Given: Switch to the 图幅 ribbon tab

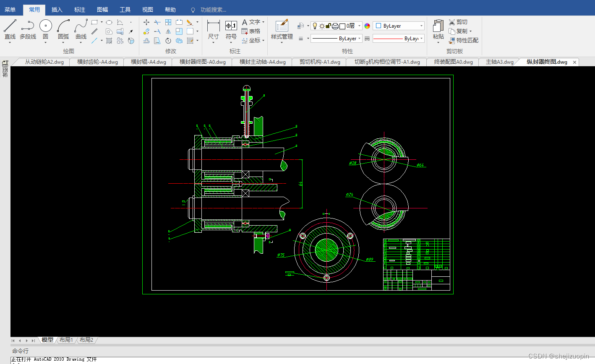Looking at the screenshot, I should pyautogui.click(x=102, y=10).
